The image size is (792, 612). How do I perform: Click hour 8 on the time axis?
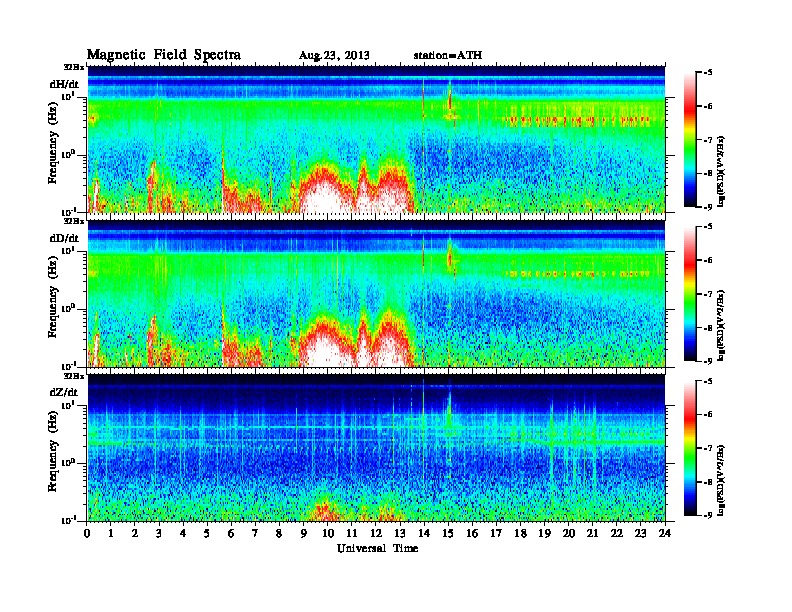coord(279,533)
